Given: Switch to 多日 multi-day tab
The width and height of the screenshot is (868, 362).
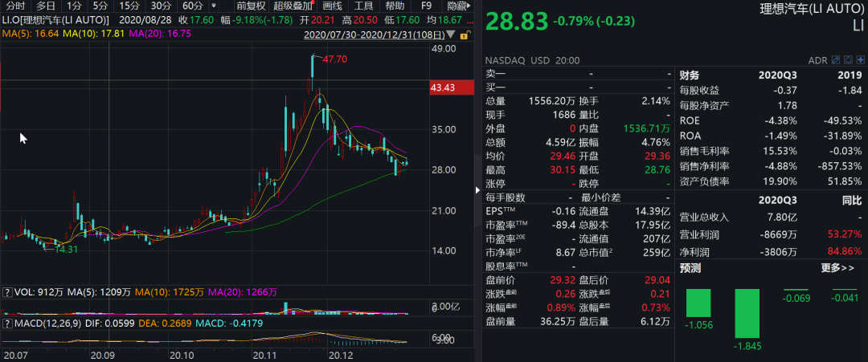Looking at the screenshot, I should click(x=46, y=6).
